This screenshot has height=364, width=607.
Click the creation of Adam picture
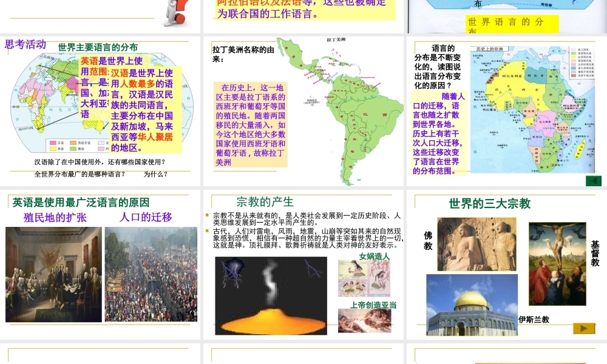click(364, 321)
